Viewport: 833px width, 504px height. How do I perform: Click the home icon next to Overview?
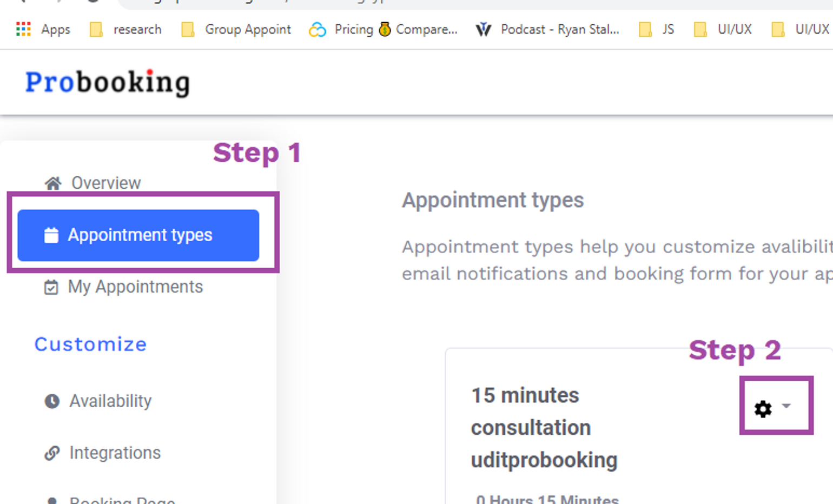pos(53,183)
